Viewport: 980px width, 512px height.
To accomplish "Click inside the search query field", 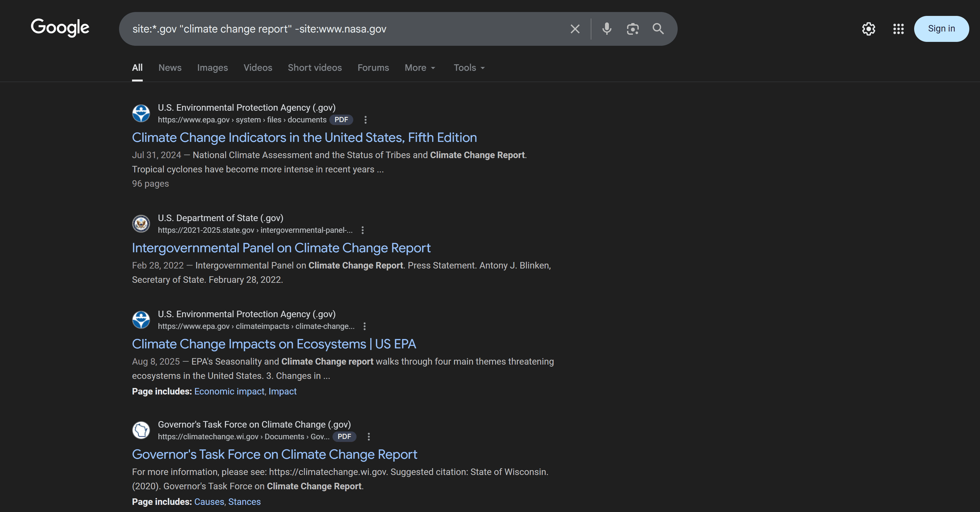I will [x=342, y=29].
